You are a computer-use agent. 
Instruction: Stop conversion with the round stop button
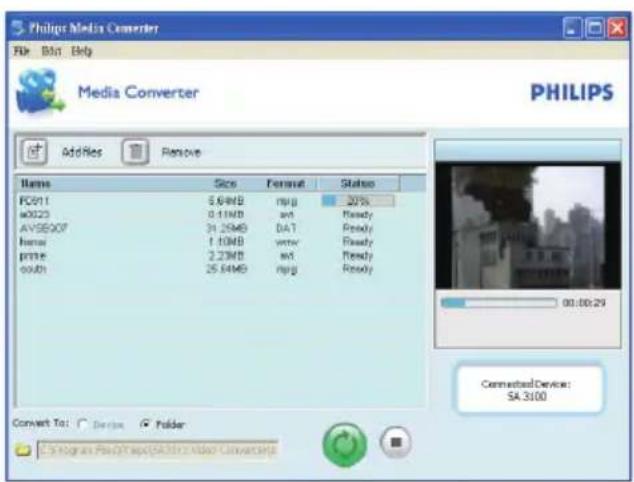tap(396, 442)
